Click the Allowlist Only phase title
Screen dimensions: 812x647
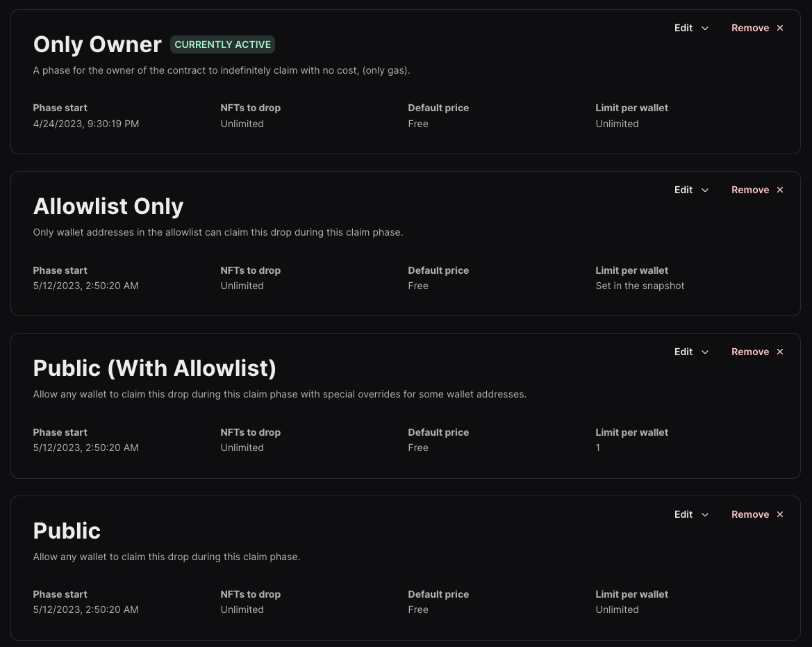[108, 206]
